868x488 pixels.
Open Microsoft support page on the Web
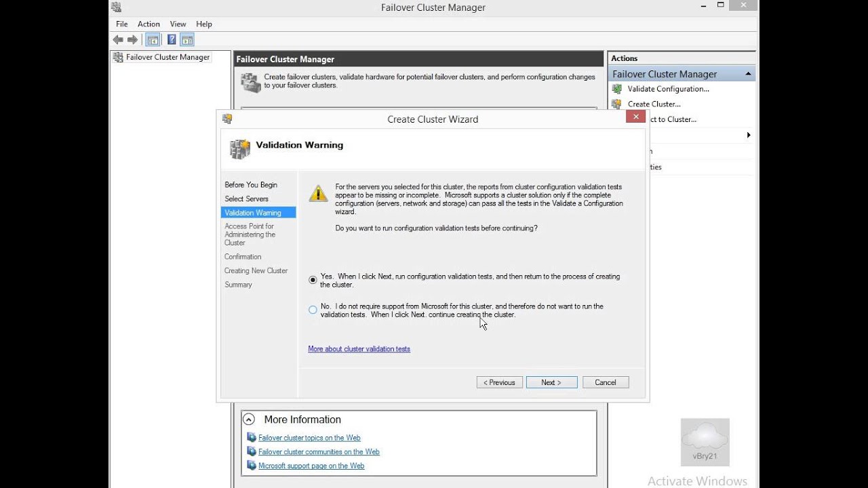click(311, 466)
